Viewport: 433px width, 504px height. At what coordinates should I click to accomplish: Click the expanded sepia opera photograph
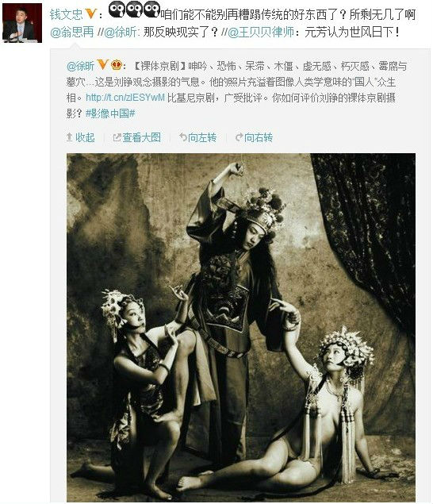[x=241, y=328]
